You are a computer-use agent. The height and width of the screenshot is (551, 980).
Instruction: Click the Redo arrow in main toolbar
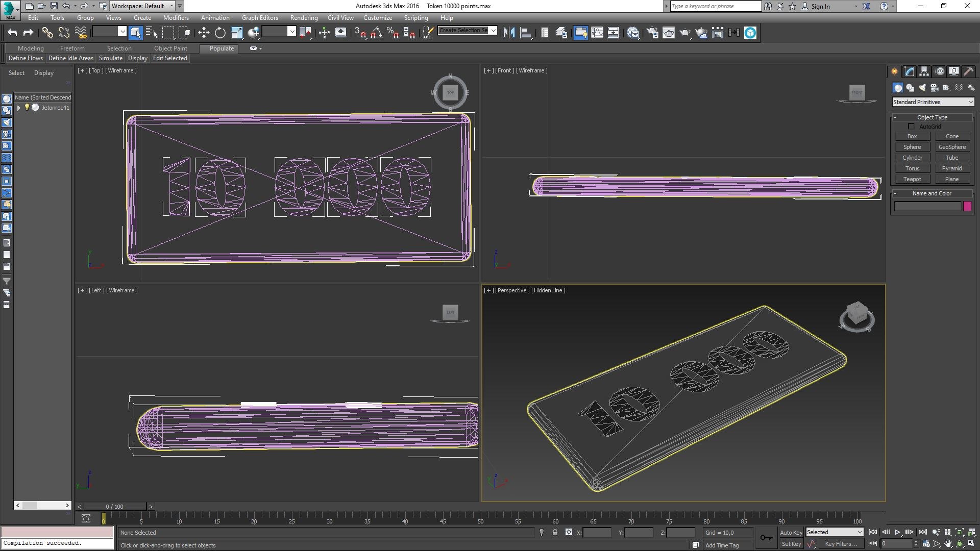28,33
